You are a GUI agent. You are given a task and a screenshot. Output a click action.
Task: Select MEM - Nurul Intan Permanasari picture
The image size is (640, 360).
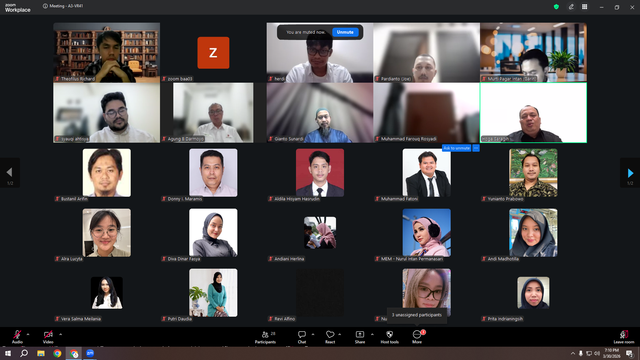click(427, 233)
